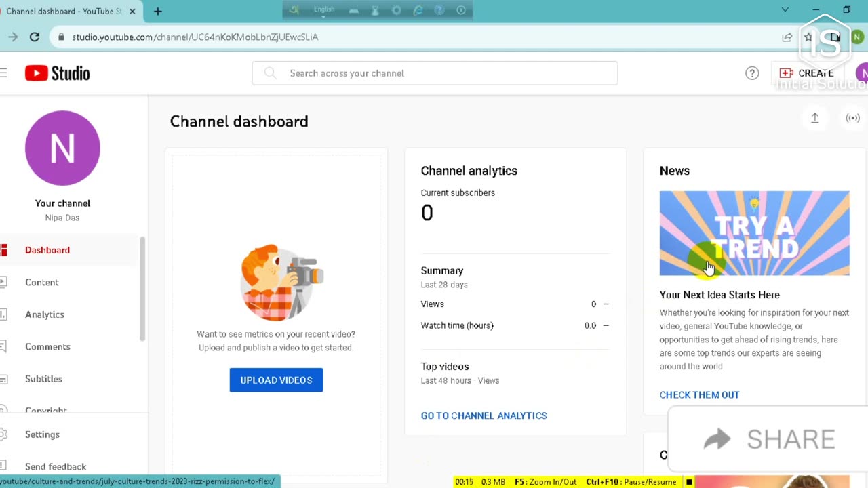Click the SHARE overlay button
This screenshot has width=868, height=488.
click(768, 439)
